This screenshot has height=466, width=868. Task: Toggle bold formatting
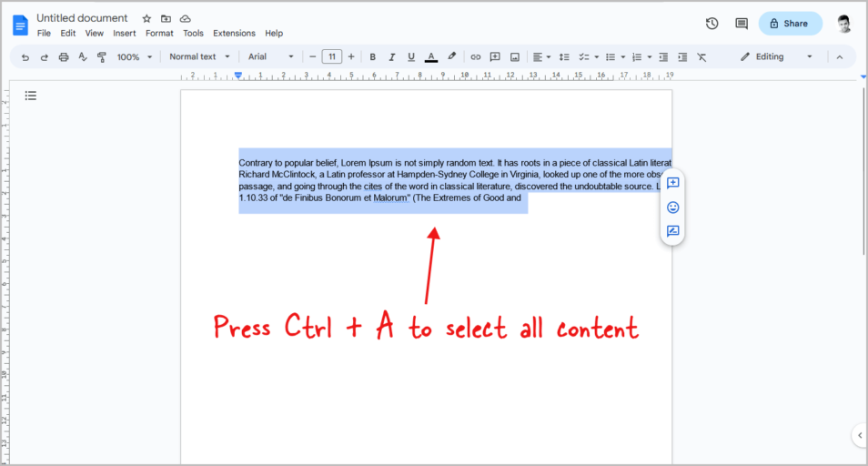(x=372, y=57)
